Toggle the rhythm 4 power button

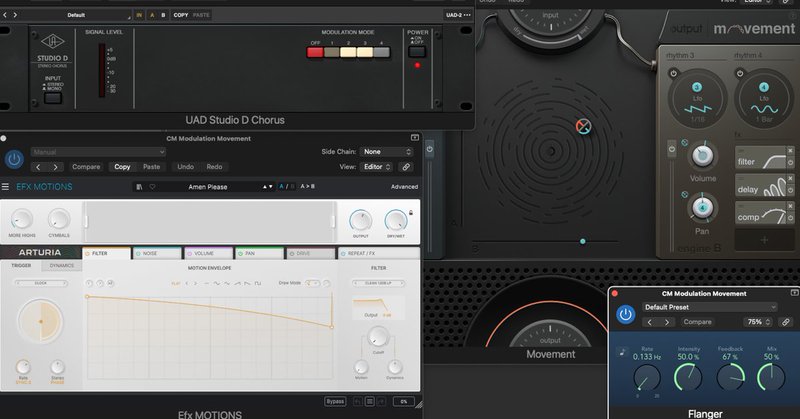coord(740,73)
